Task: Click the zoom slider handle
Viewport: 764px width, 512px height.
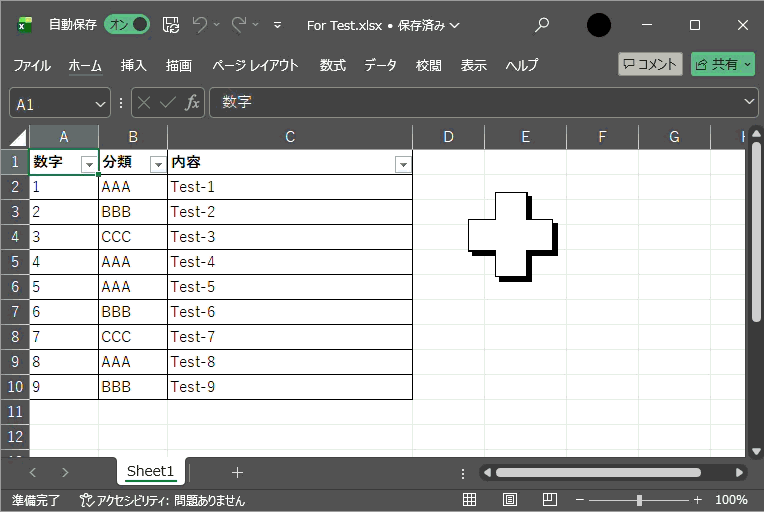Action: click(639, 500)
